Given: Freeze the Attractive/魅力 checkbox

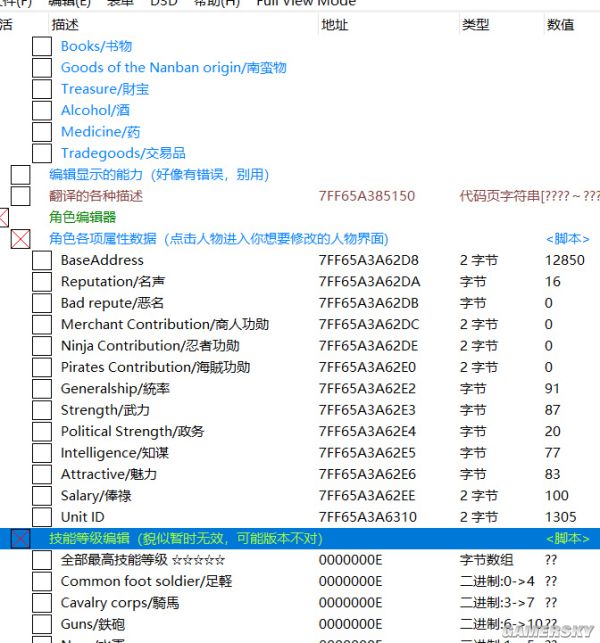Looking at the screenshot, I should point(42,474).
